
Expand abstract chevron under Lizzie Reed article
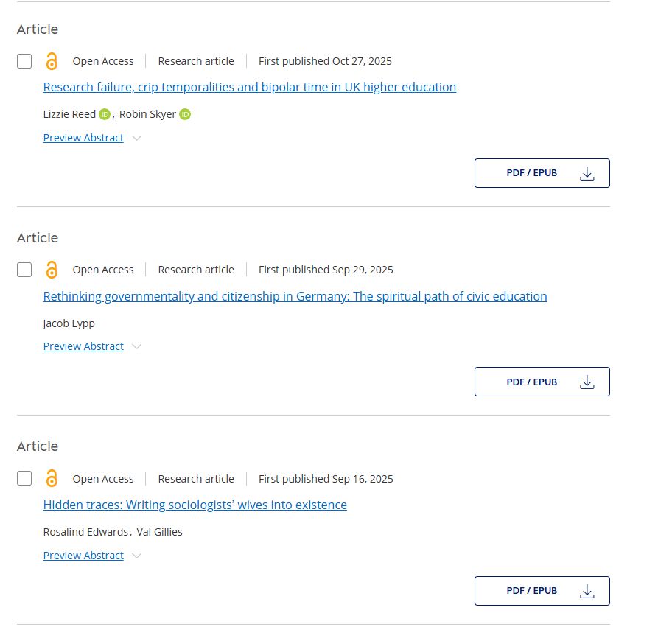136,138
